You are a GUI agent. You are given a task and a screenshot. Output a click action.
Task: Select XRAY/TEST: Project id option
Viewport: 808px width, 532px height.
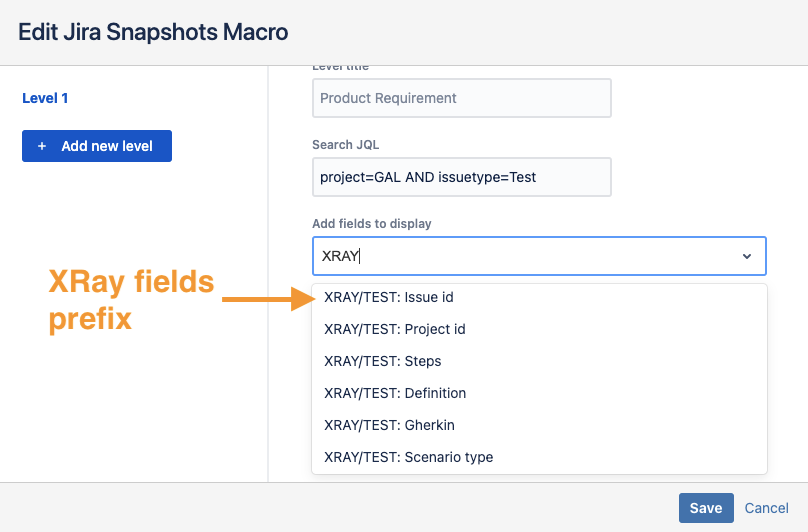tap(540, 329)
